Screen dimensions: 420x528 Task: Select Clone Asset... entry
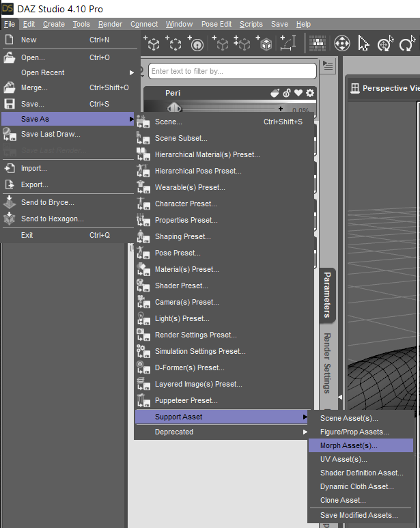tap(361, 500)
